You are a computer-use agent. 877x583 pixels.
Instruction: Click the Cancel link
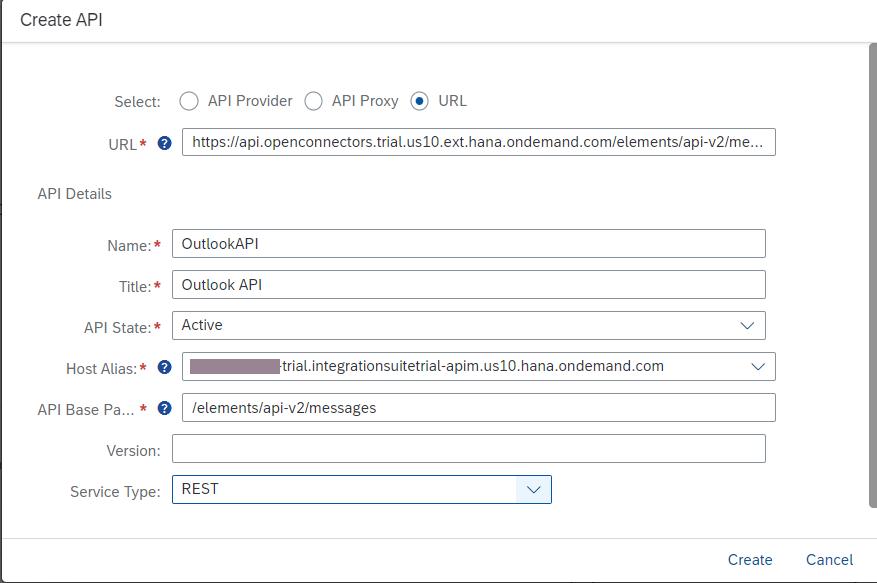click(x=829, y=560)
